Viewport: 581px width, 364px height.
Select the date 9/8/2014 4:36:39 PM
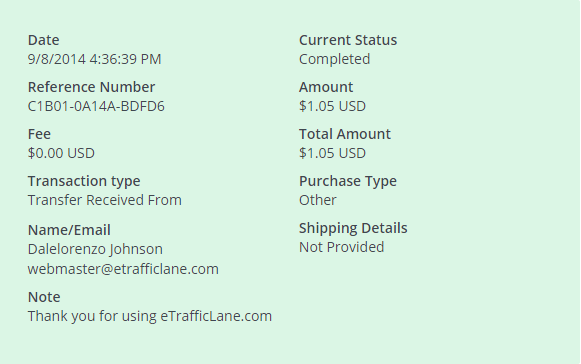pyautogui.click(x=94, y=59)
